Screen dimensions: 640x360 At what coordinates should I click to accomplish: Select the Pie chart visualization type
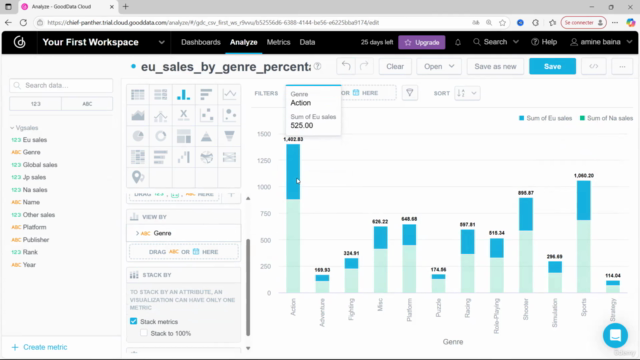click(x=138, y=136)
